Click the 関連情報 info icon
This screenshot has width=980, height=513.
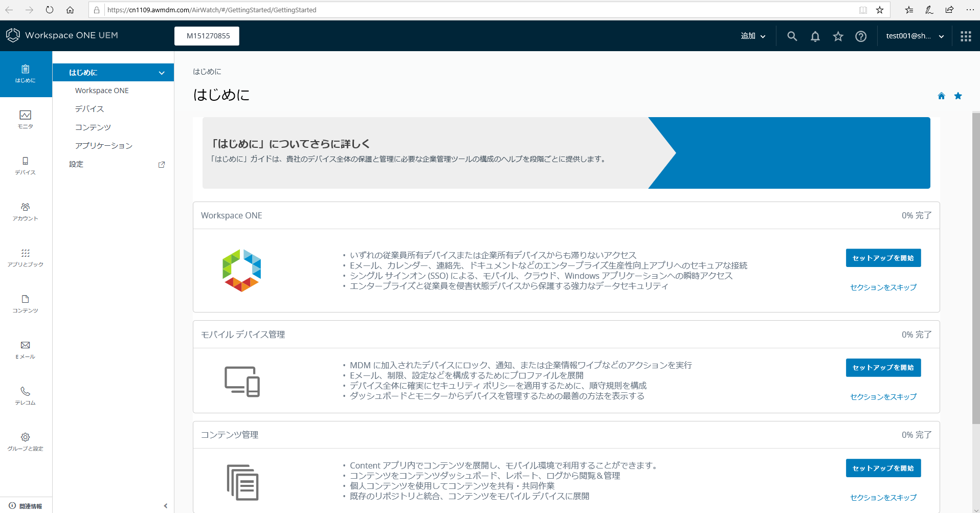click(x=12, y=505)
